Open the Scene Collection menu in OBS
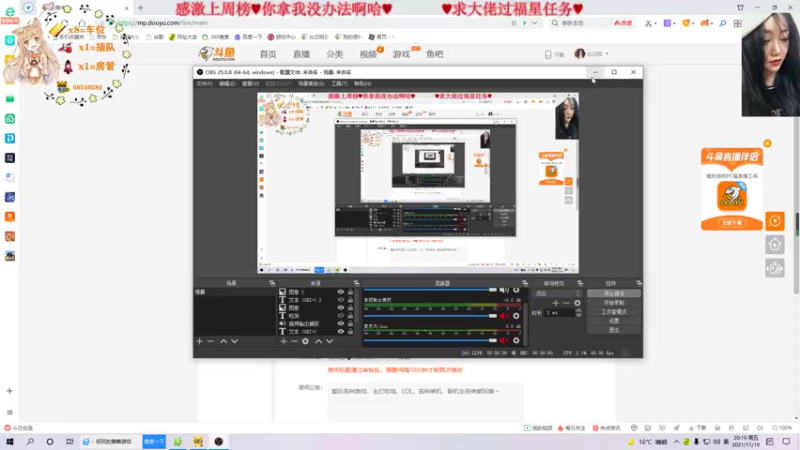Screen dimensions: 800x450 coord(311,83)
